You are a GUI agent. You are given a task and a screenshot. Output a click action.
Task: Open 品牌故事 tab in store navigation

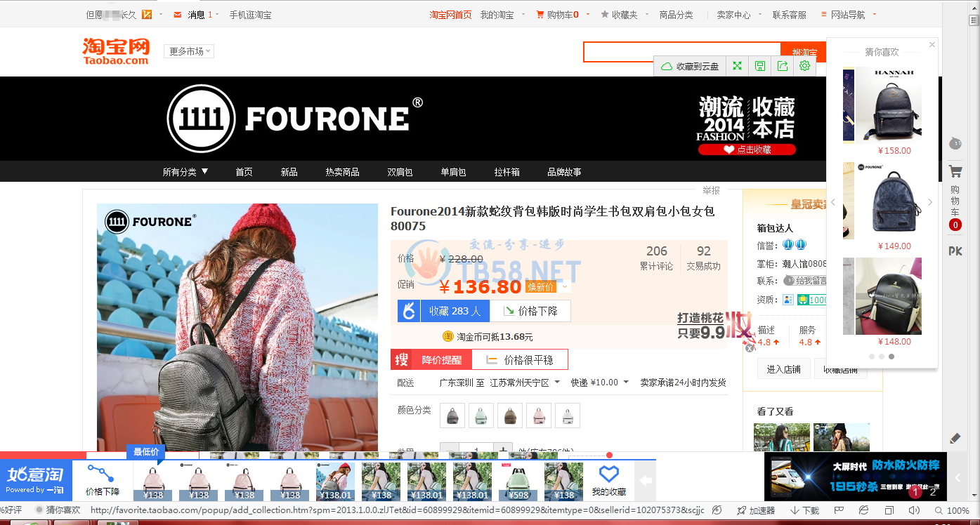pos(564,172)
